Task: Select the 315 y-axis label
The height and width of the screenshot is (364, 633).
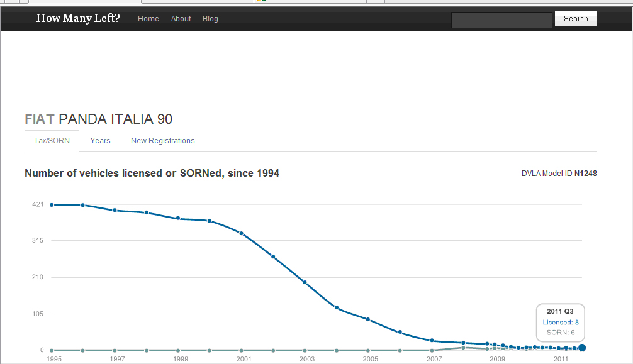Action: [38, 241]
